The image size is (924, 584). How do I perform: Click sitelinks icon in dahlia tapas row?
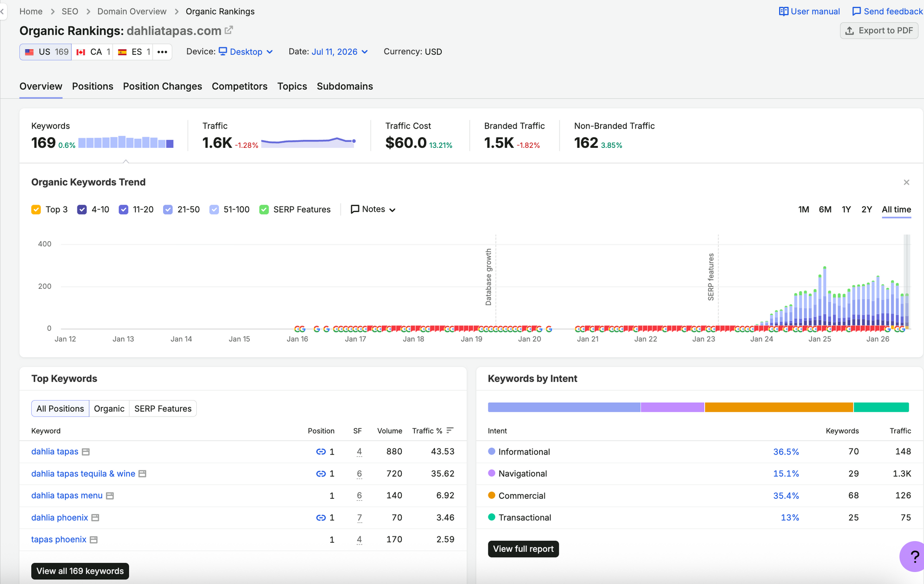pyautogui.click(x=321, y=452)
